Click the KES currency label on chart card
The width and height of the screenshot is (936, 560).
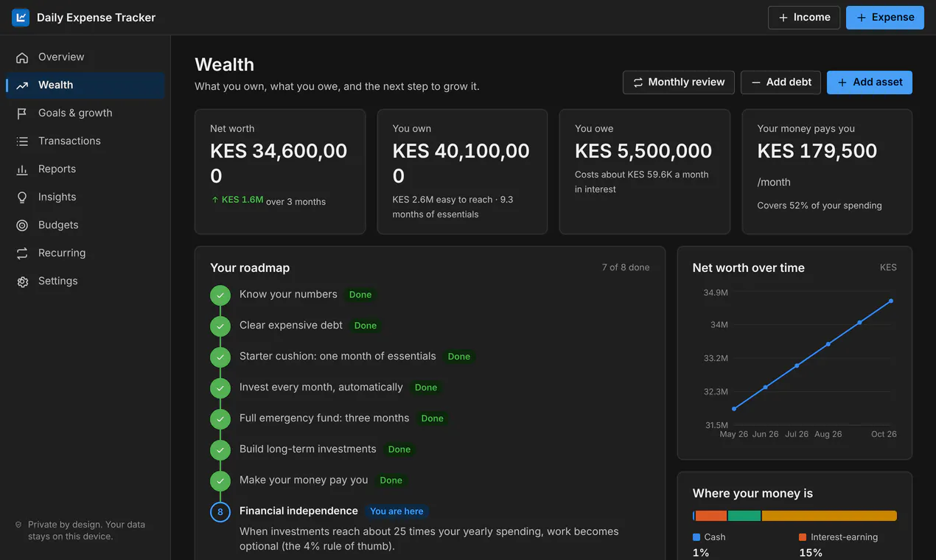888,267
